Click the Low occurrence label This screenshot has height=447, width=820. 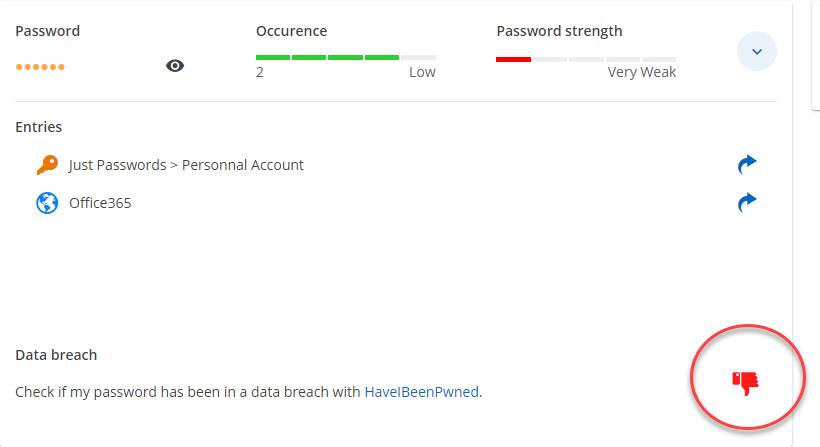click(422, 72)
